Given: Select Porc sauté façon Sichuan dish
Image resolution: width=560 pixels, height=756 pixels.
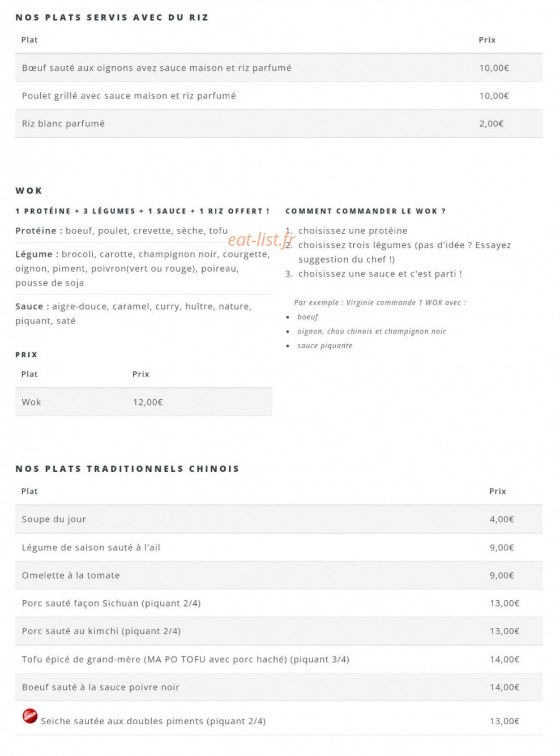Looking at the screenshot, I should [111, 603].
